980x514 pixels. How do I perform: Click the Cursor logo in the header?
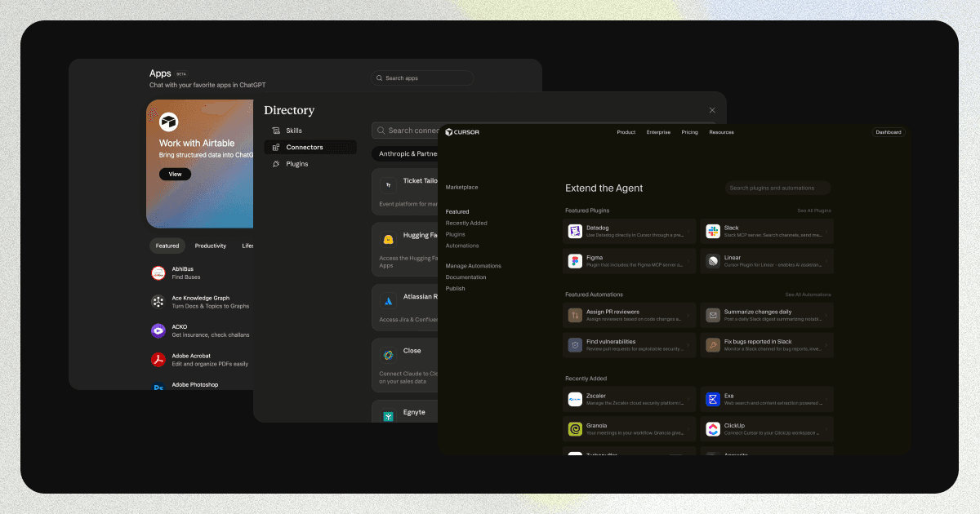click(462, 132)
